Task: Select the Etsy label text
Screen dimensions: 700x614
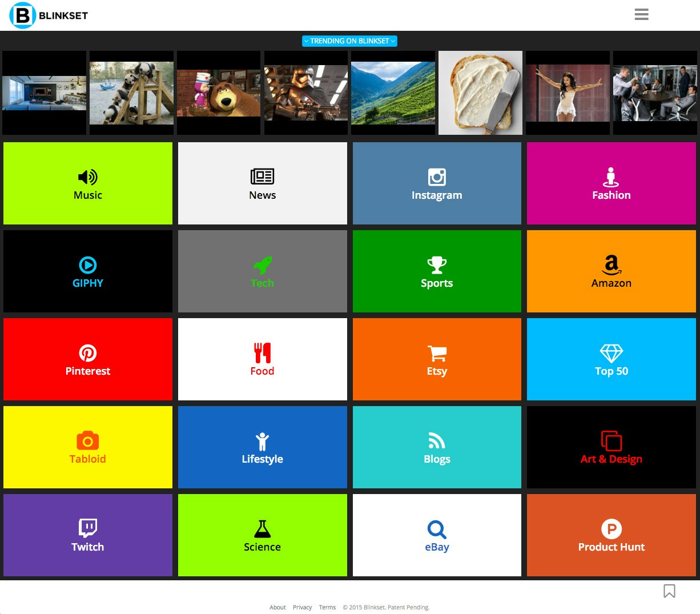Action: pos(437,371)
